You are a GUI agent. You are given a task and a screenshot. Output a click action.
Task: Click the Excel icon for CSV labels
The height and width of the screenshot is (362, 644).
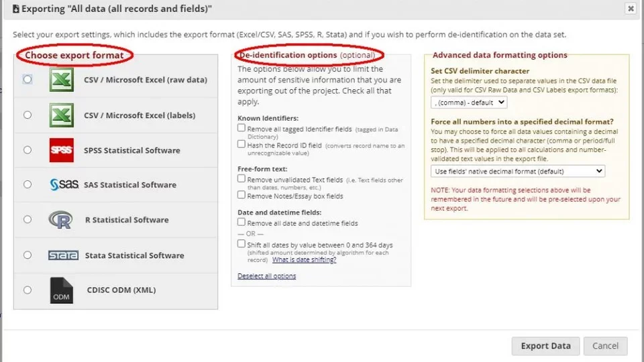point(61,115)
